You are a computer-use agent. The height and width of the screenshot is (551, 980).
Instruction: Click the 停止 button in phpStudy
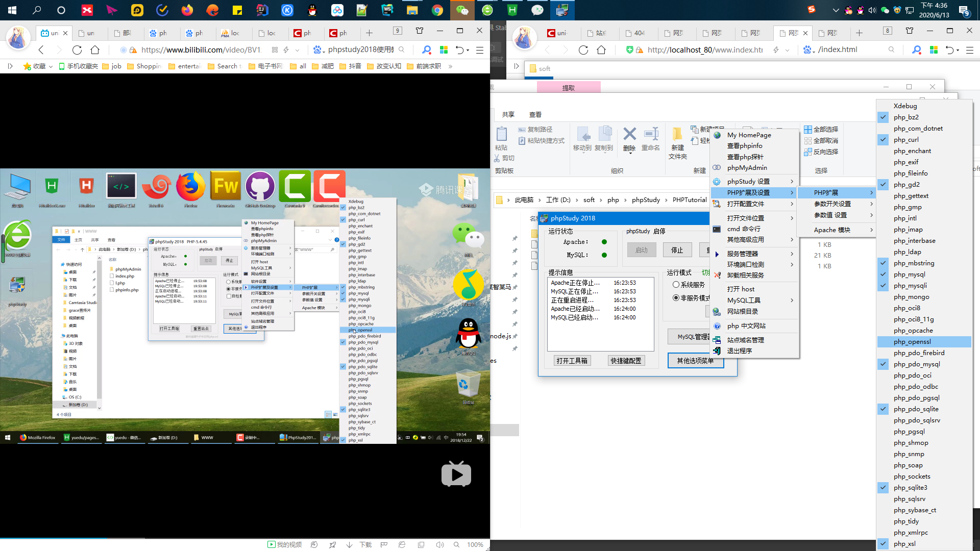[x=677, y=250]
